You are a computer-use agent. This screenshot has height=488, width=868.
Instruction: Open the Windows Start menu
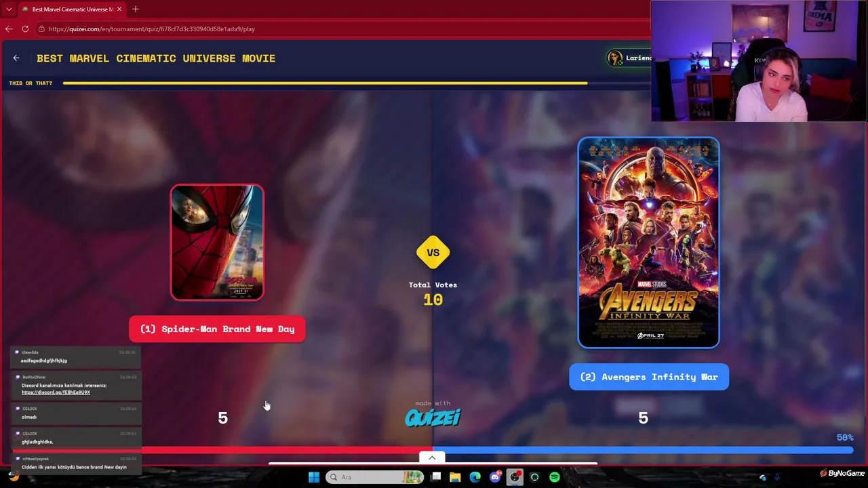click(x=313, y=477)
